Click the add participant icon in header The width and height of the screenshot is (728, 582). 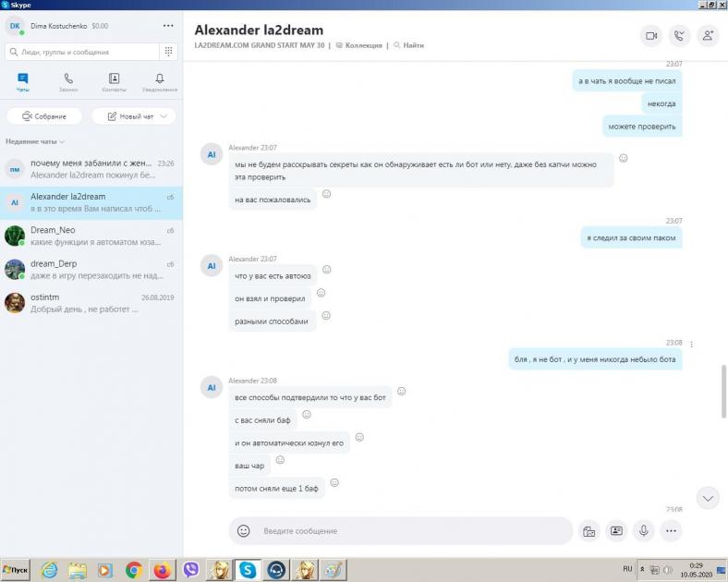[x=708, y=36]
